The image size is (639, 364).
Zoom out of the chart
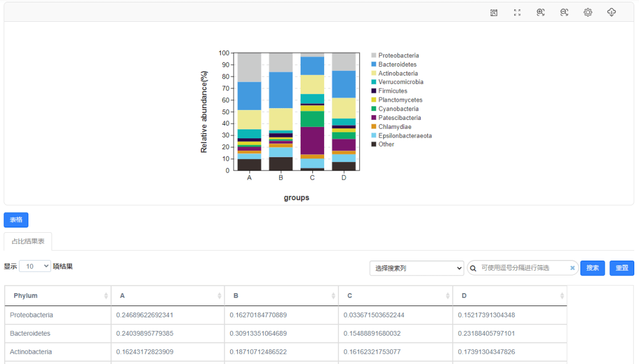click(564, 12)
